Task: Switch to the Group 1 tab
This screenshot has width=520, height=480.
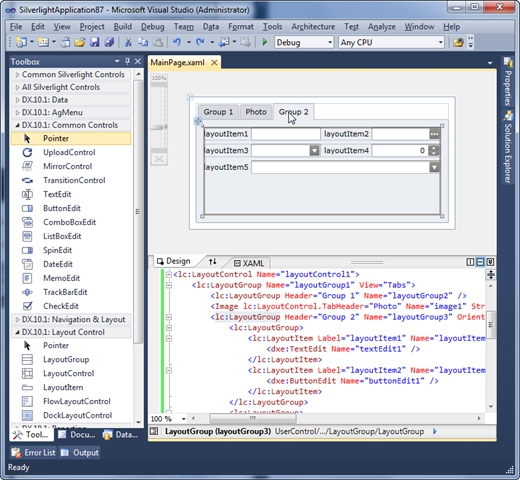Action: pos(218,112)
